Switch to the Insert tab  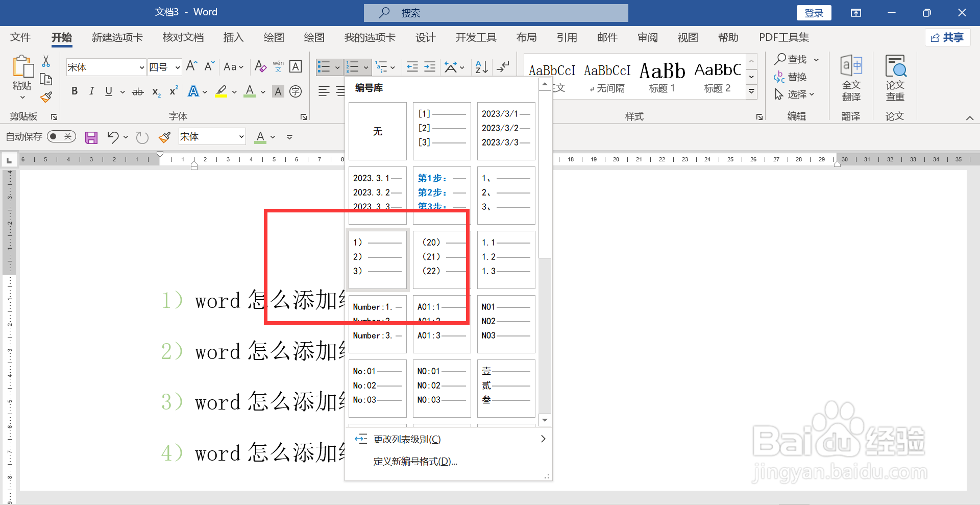(x=233, y=37)
